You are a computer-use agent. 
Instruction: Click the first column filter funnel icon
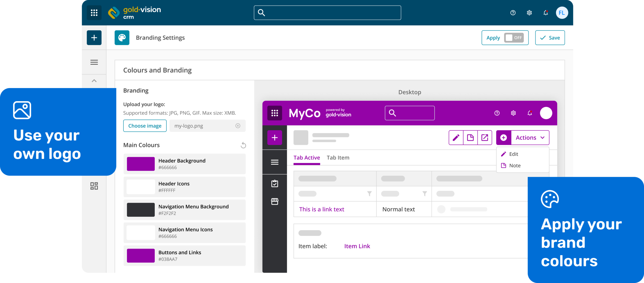pyautogui.click(x=369, y=194)
